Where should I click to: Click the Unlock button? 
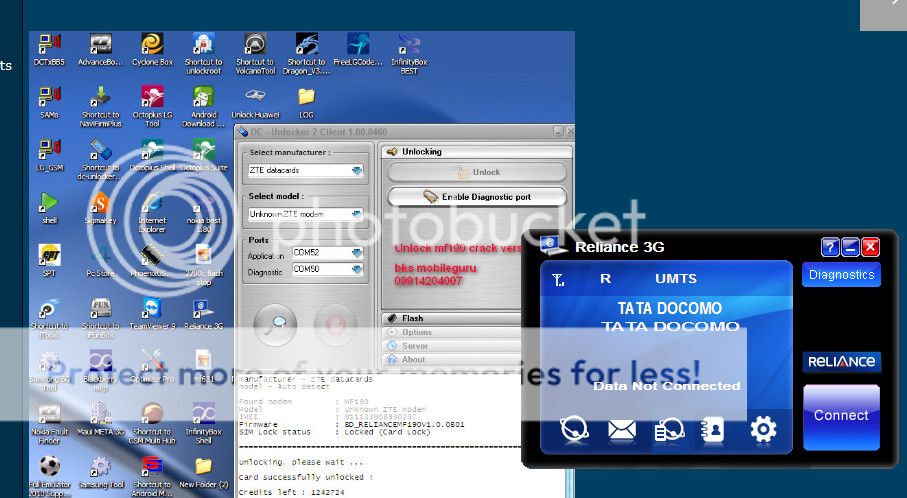pos(477,172)
